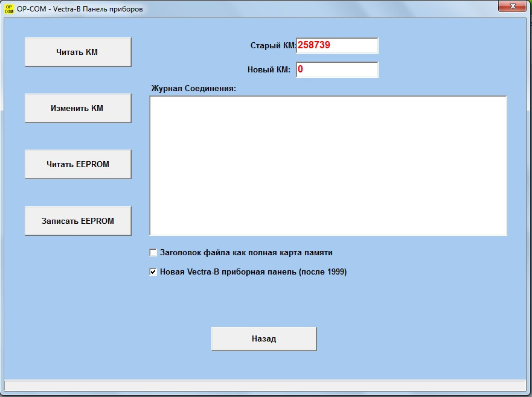Click the status bar at window bottom
Viewport: 532px width, 397px height.
click(x=265, y=386)
